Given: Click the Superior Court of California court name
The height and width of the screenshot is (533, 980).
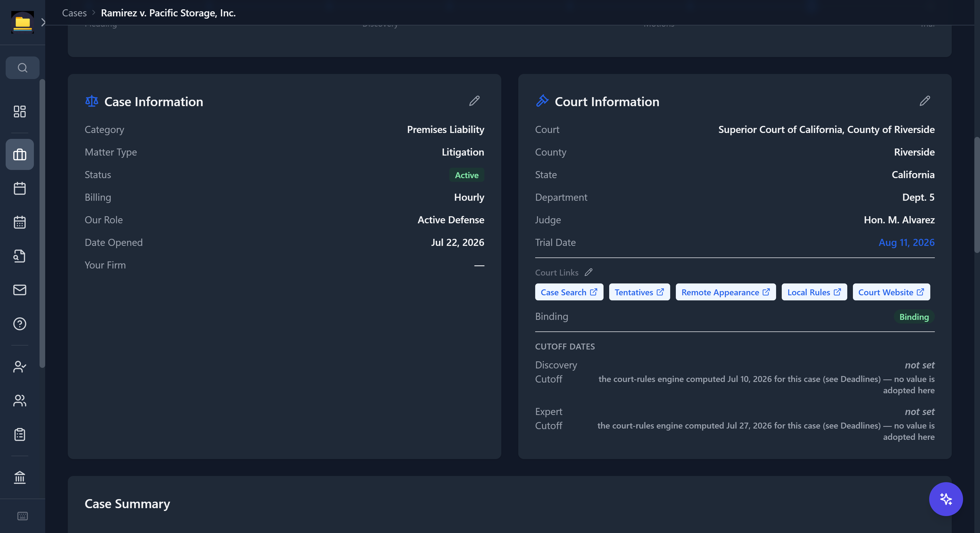Looking at the screenshot, I should coord(826,130).
